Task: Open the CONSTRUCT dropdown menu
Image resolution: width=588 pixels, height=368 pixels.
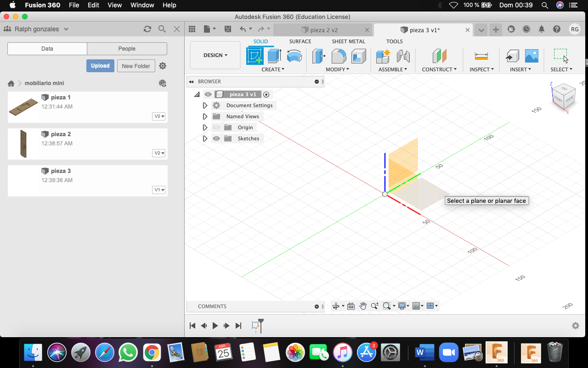Action: click(x=439, y=69)
